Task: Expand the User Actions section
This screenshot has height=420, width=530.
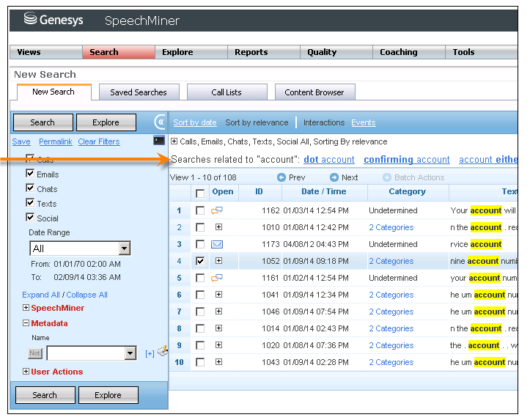Action: (26, 372)
